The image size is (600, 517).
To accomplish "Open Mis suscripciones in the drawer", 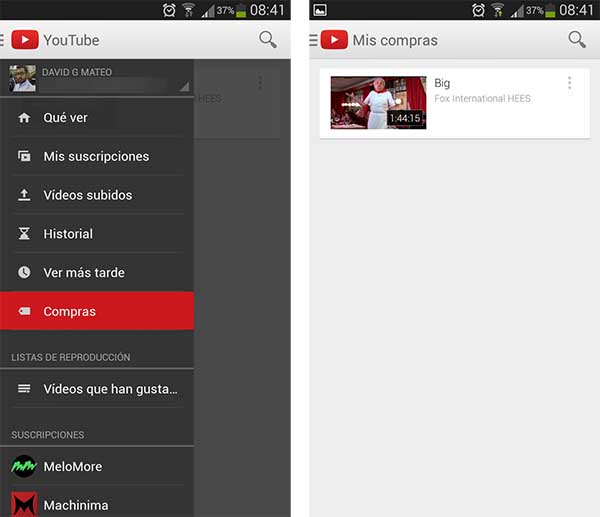I will pos(97,156).
